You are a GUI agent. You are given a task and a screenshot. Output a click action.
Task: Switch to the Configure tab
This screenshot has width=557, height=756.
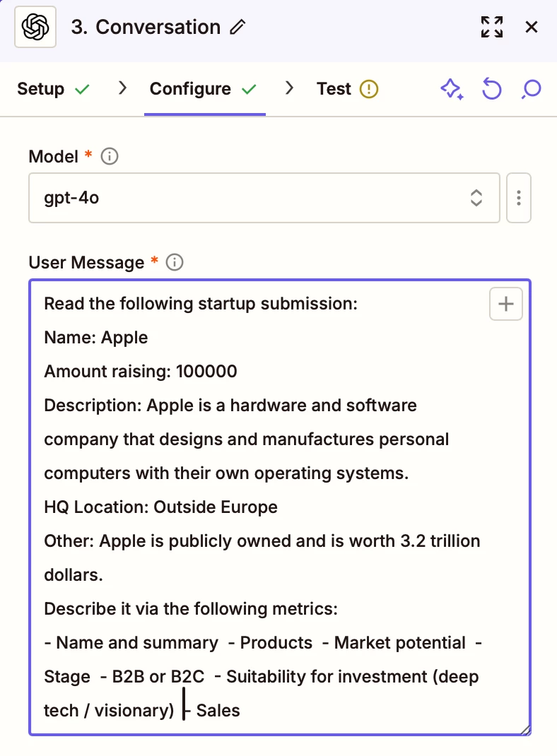click(x=190, y=89)
